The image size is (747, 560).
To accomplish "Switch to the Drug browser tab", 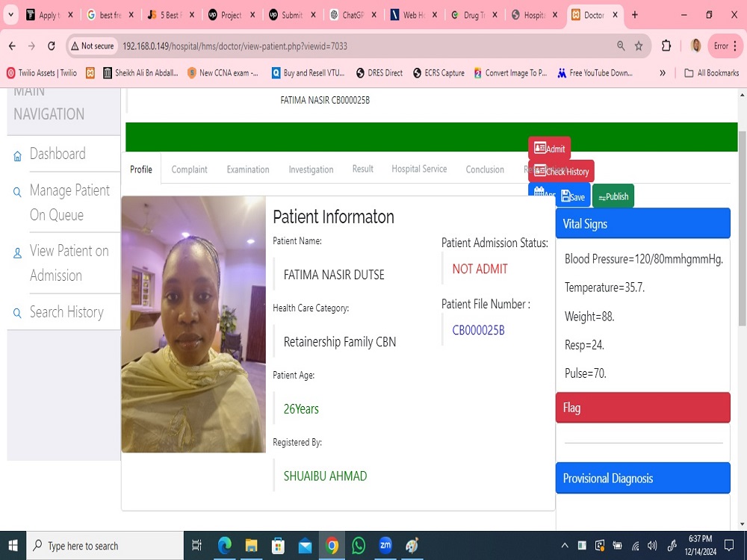I will 474,15.
